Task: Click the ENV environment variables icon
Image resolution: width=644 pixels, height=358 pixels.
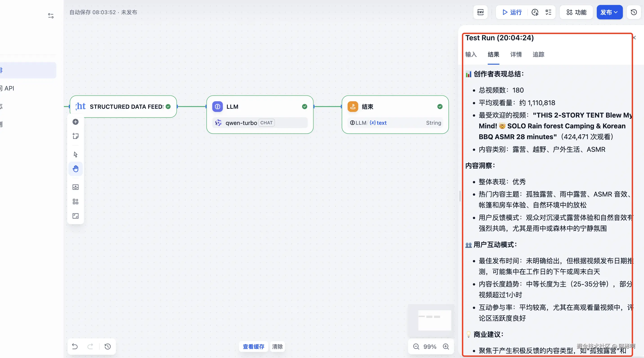Action: tap(480, 12)
